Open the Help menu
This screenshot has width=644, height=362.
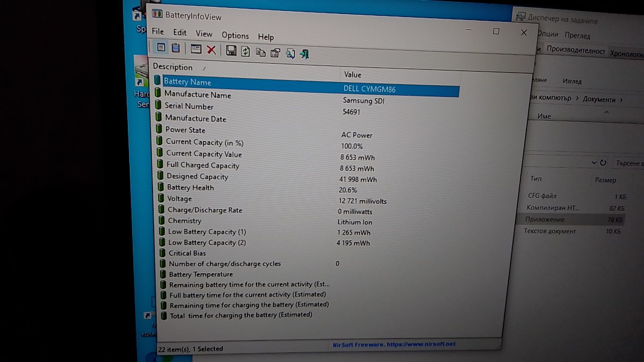tap(266, 37)
